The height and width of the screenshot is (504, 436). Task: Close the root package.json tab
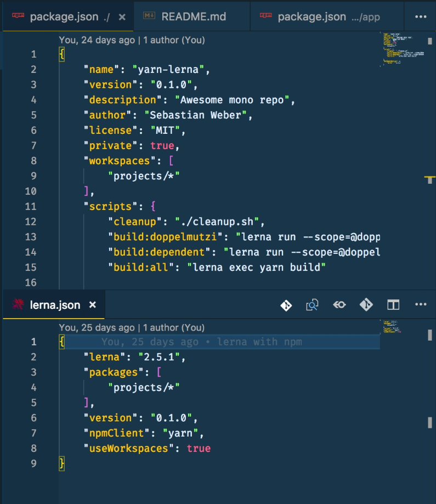pos(122,17)
